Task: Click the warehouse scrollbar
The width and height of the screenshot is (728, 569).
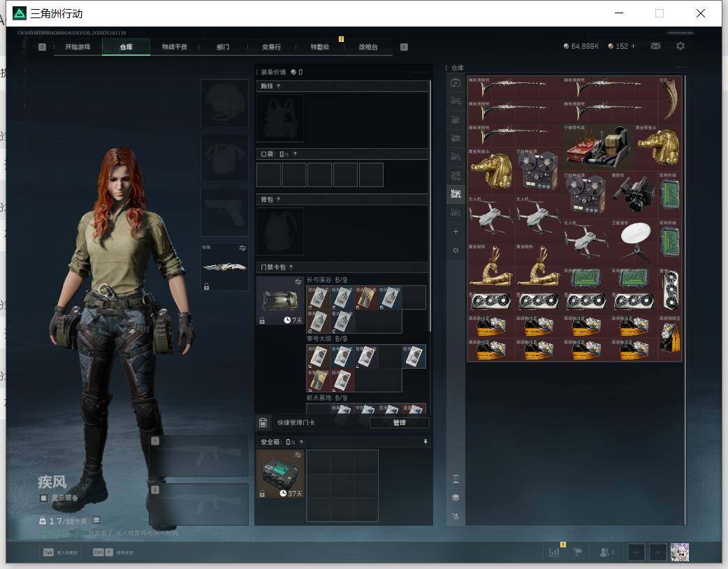Action: click(686, 300)
